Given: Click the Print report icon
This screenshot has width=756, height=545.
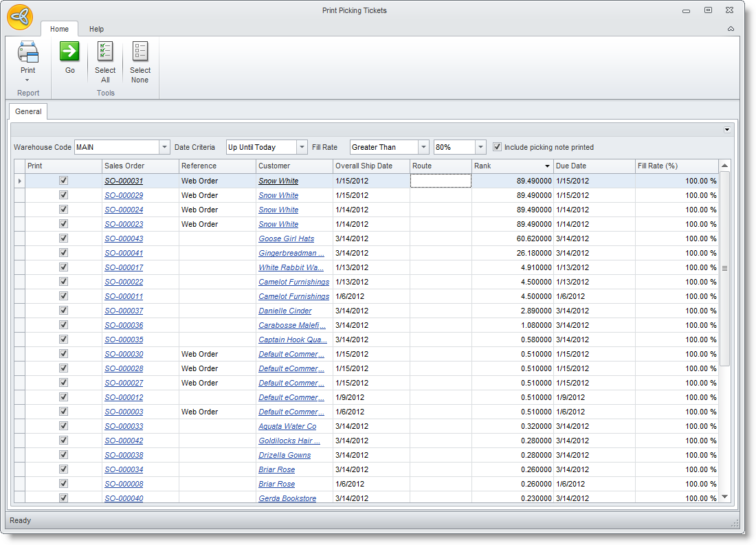Looking at the screenshot, I should coord(28,53).
